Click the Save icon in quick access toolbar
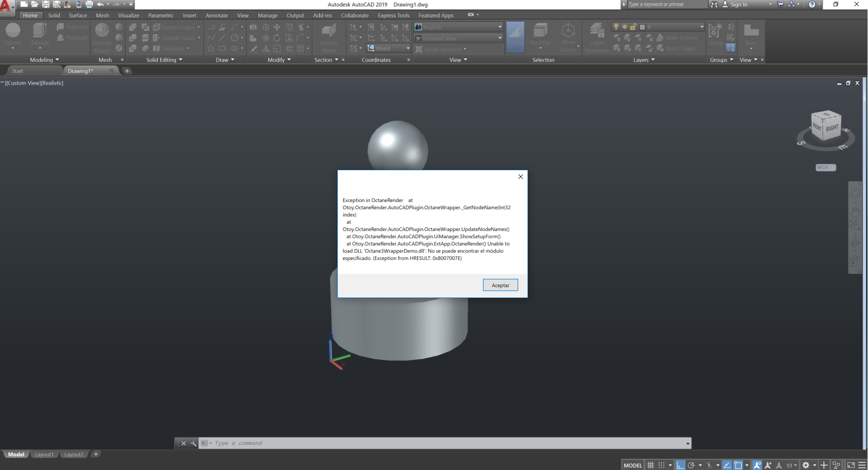The width and height of the screenshot is (868, 470). [x=46, y=5]
